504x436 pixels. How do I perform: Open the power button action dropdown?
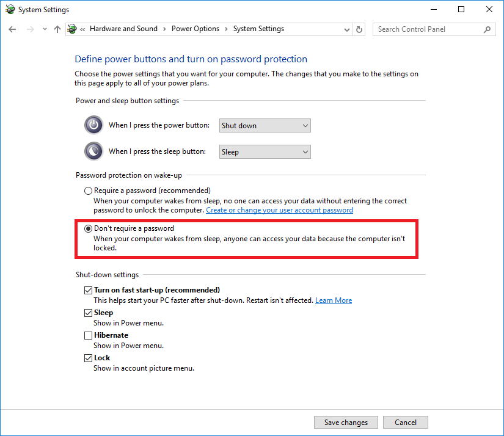[x=265, y=126]
